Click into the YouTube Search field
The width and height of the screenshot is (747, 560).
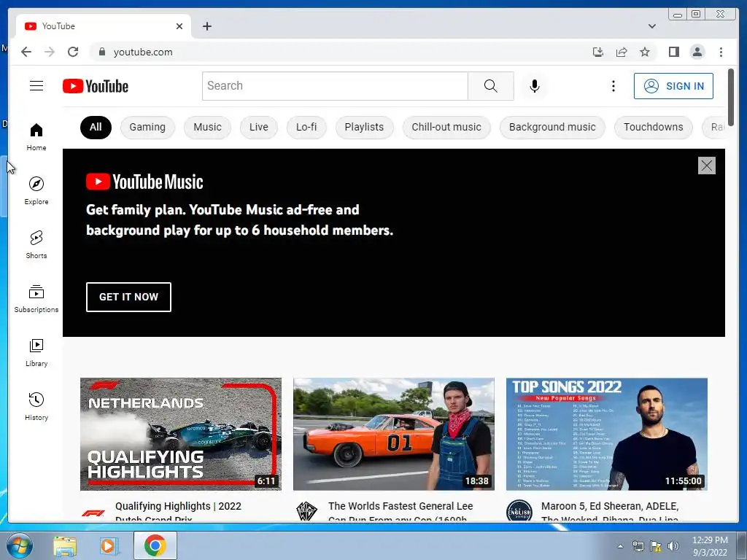click(x=335, y=86)
